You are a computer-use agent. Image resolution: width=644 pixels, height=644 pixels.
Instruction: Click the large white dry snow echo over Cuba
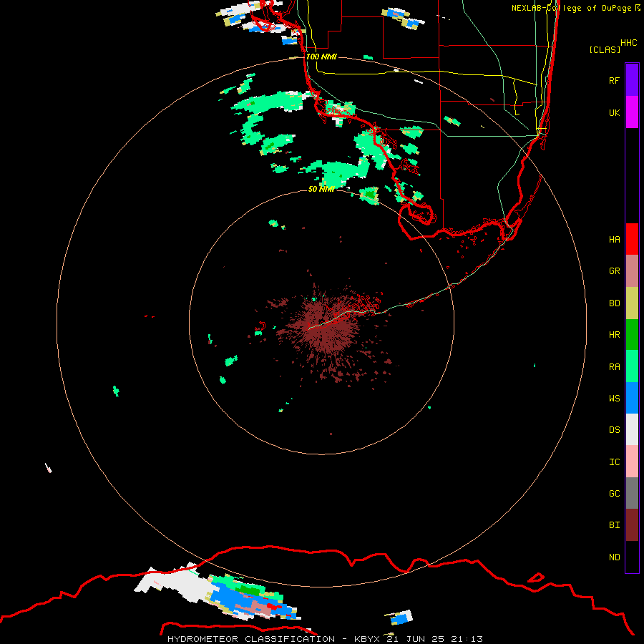[x=172, y=584]
